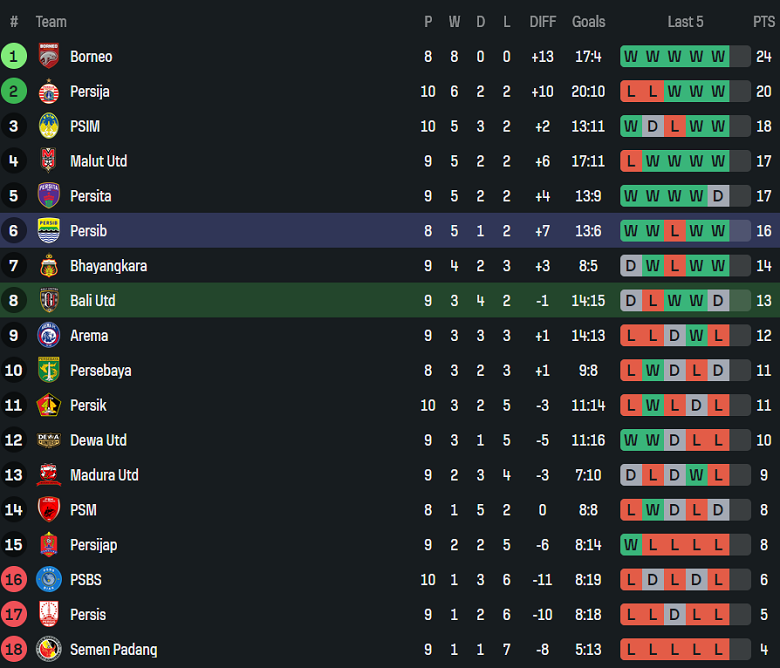Sort standings by Goals column header
The height and width of the screenshot is (668, 780).
pos(589,22)
